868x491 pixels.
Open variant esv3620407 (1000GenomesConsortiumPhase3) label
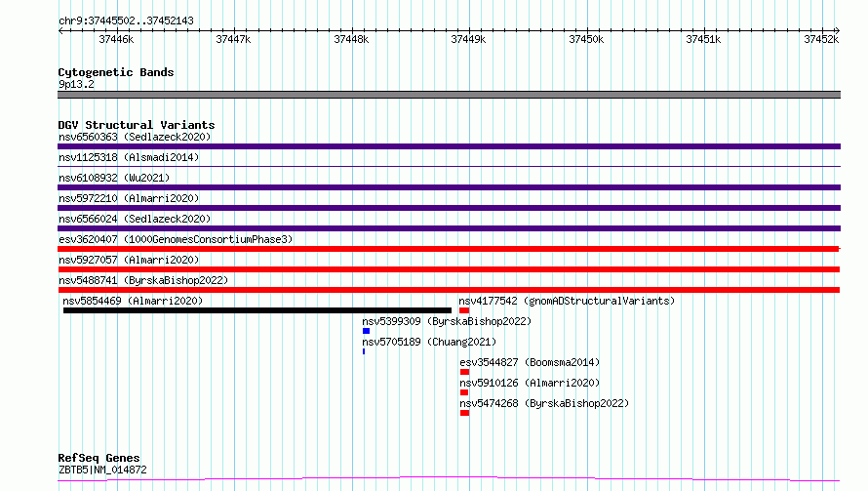click(x=176, y=239)
